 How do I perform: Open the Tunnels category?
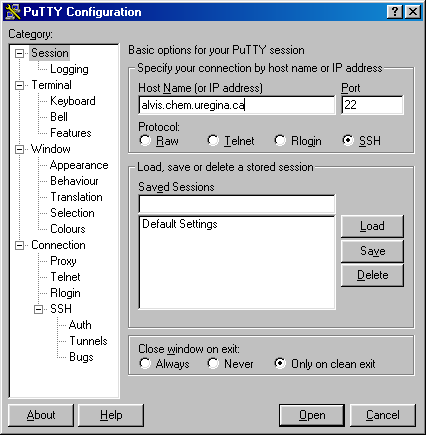(88, 341)
